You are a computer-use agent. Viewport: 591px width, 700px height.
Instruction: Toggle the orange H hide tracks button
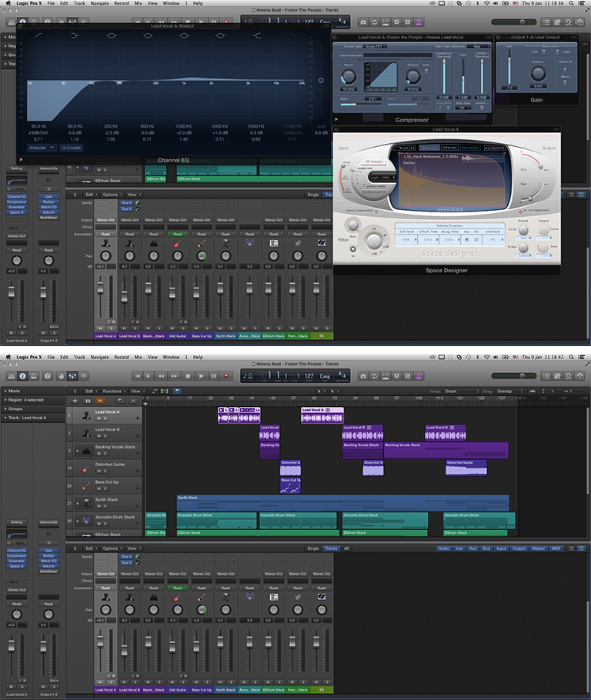pos(100,401)
